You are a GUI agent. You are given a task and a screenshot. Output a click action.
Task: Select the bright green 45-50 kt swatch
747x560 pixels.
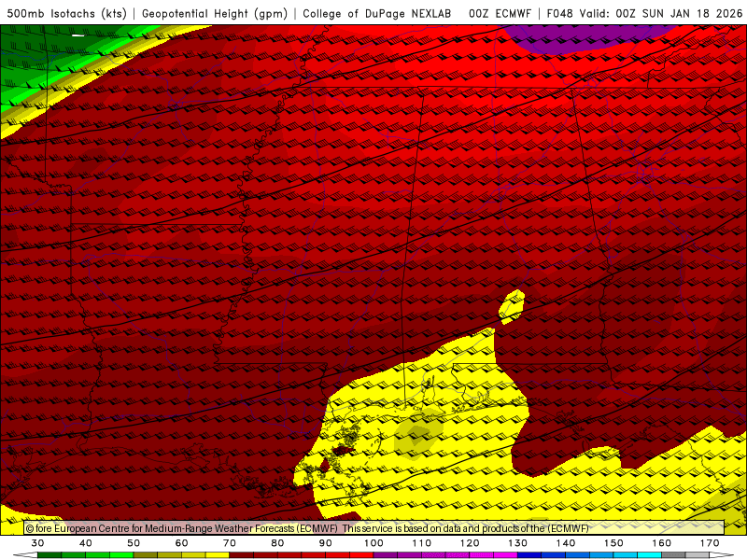[x=121, y=555]
